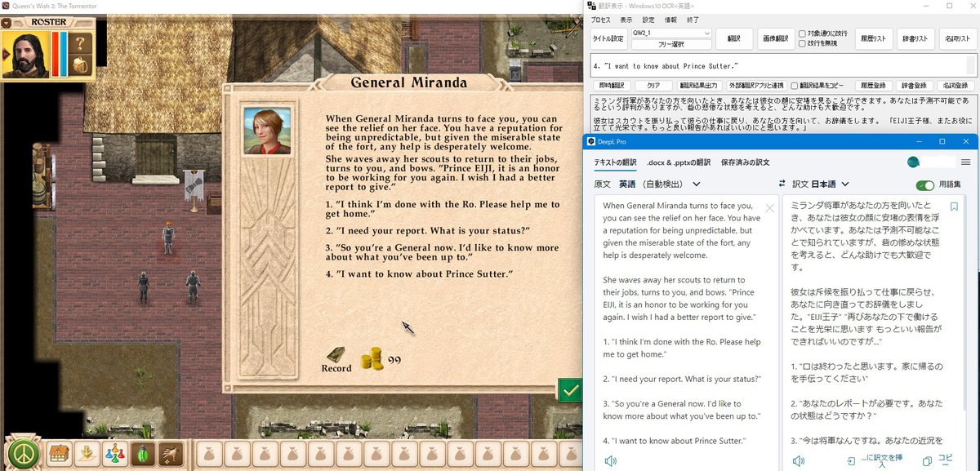Image resolution: width=980 pixels, height=471 pixels.
Task: Click the blue energy bar in roster
Action: click(65, 56)
